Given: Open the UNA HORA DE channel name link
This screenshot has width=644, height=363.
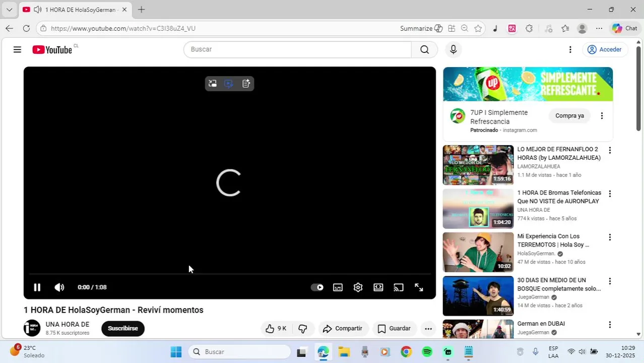Looking at the screenshot, I should click(x=68, y=324).
